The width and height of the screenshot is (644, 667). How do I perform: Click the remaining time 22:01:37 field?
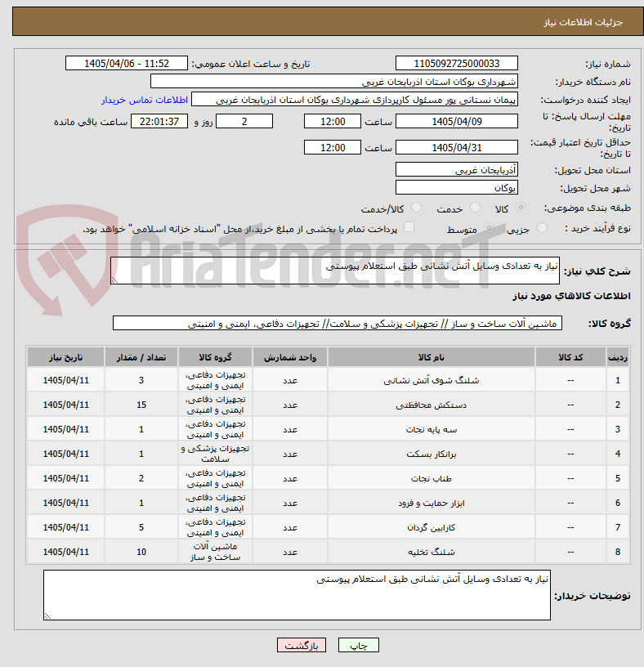tap(159, 122)
